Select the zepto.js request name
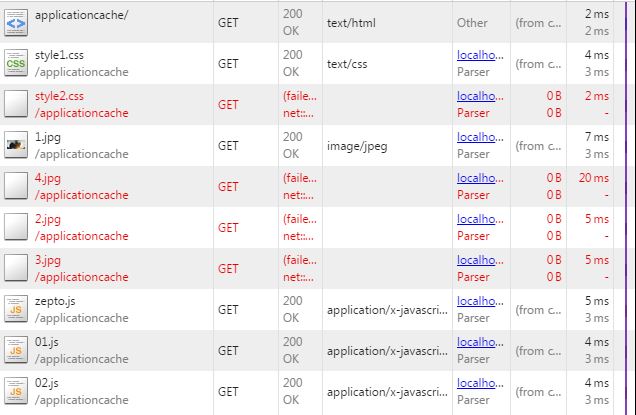The width and height of the screenshot is (636, 415). (55, 301)
